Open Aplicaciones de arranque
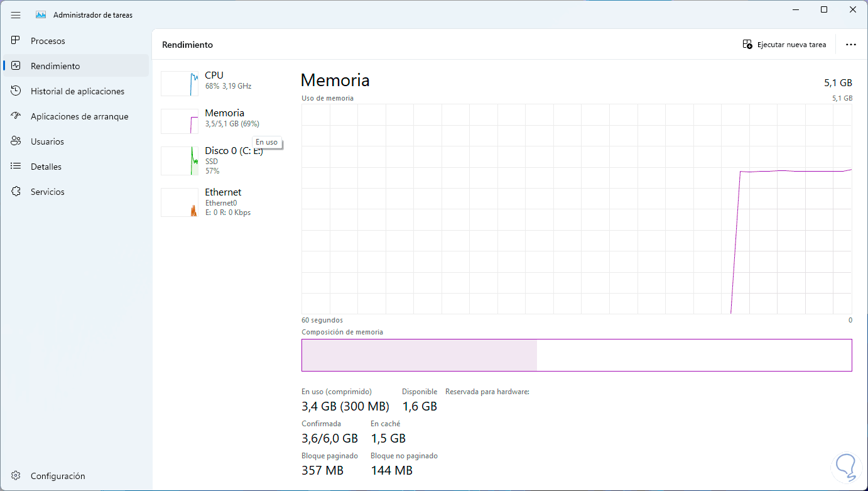 (x=76, y=116)
